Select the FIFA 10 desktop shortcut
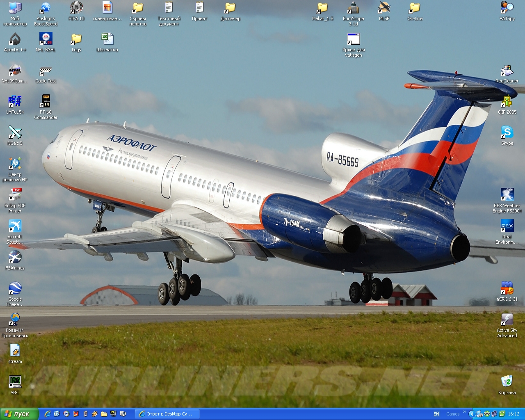 (76, 11)
